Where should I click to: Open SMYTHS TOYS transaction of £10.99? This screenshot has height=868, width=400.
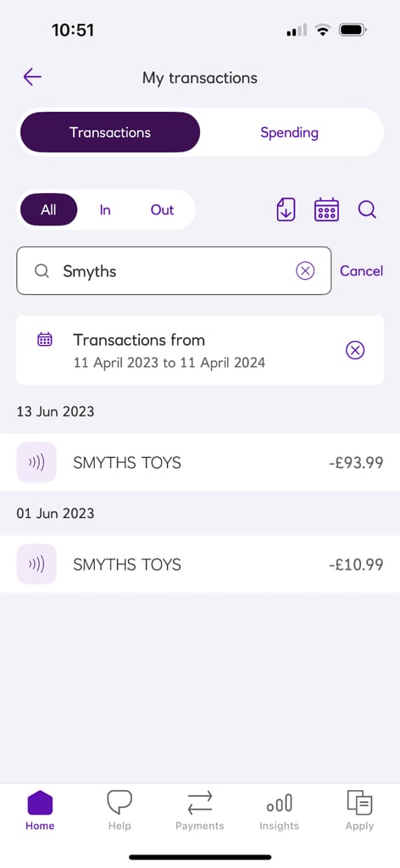pyautogui.click(x=200, y=564)
